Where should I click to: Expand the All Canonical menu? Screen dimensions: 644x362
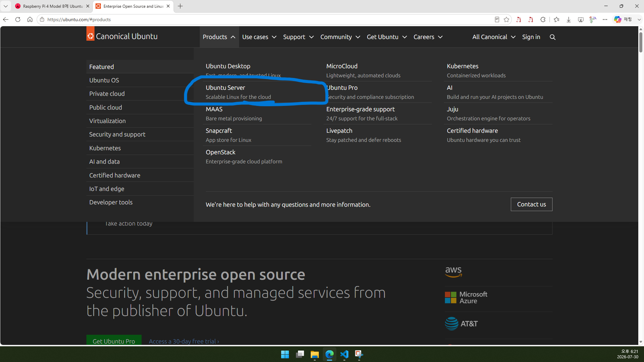click(494, 37)
